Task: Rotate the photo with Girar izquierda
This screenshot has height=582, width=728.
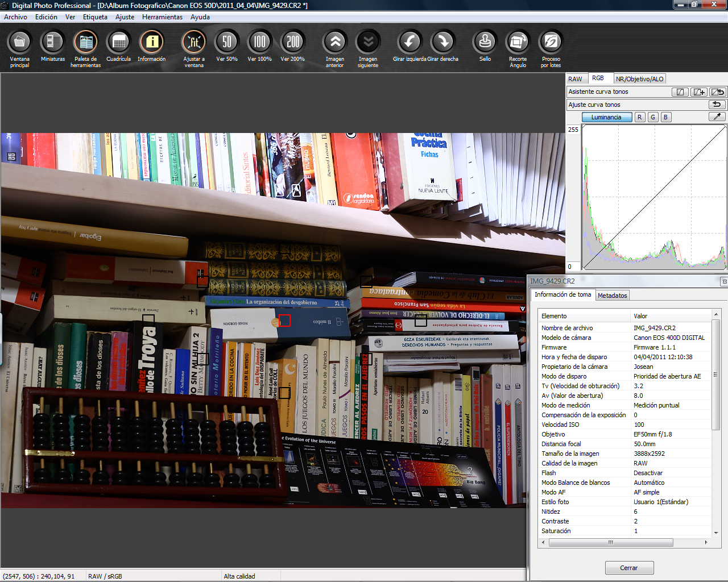Action: click(409, 43)
